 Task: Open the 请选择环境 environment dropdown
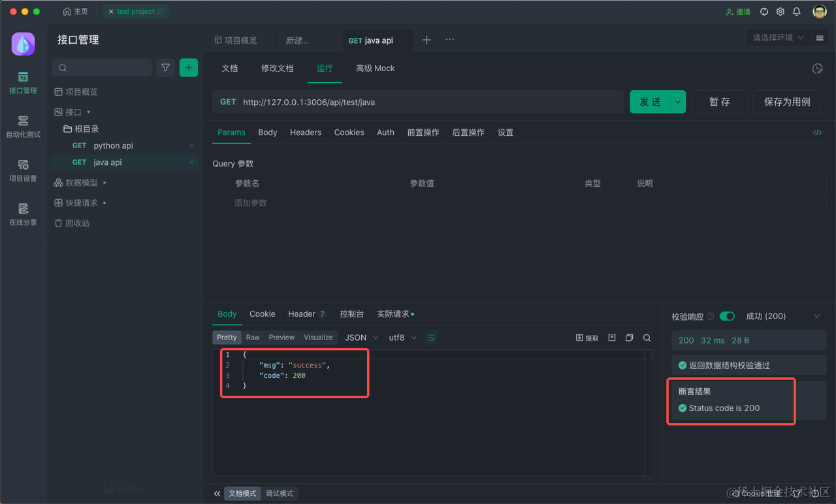click(777, 38)
